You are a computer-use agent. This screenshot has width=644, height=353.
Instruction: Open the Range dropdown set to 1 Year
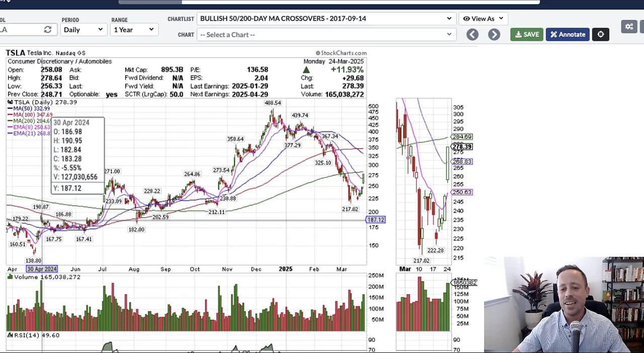pyautogui.click(x=133, y=30)
